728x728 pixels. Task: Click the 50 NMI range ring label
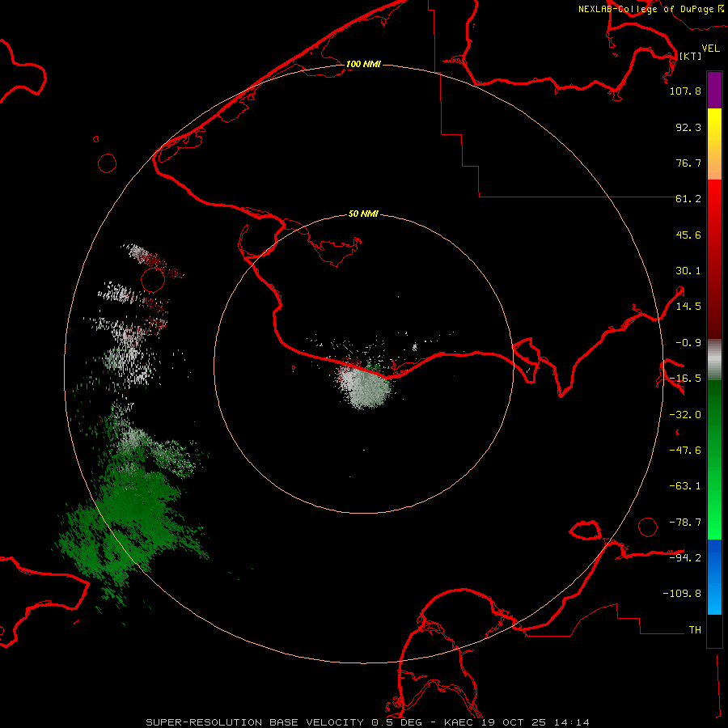[363, 214]
